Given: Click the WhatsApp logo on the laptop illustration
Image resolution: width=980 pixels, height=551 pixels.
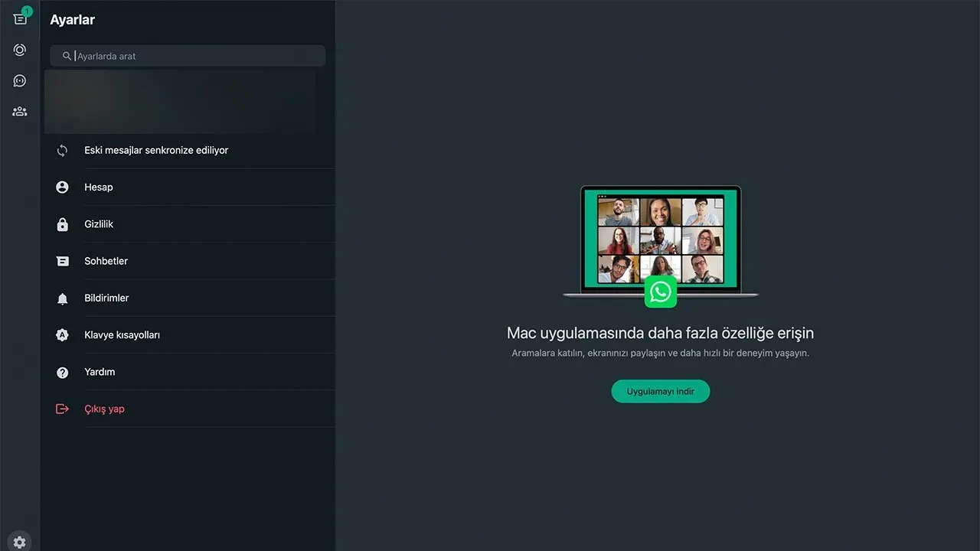Looking at the screenshot, I should tap(660, 292).
